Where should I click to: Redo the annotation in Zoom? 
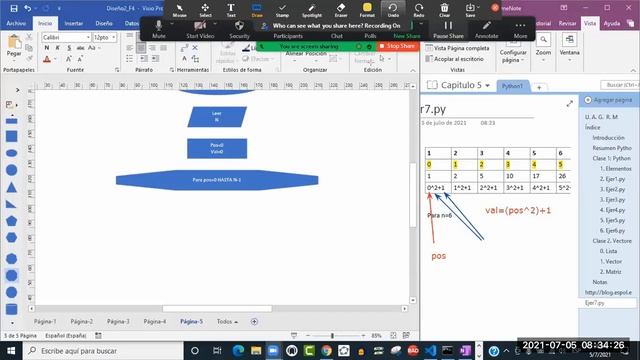(x=419, y=10)
